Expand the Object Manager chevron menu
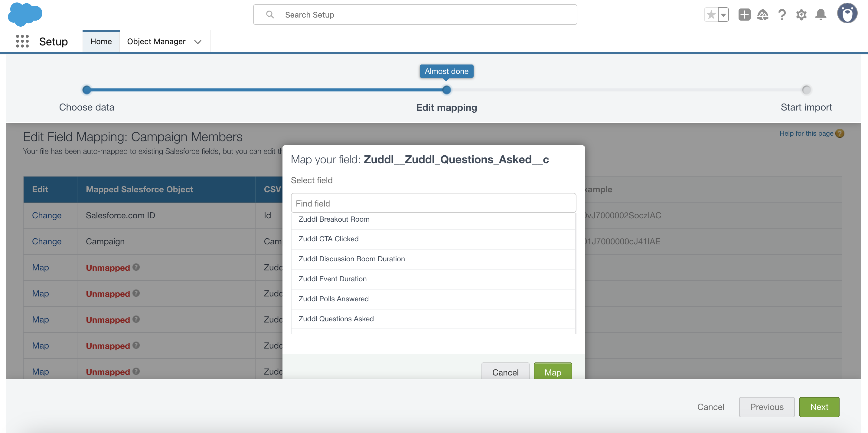 click(198, 41)
